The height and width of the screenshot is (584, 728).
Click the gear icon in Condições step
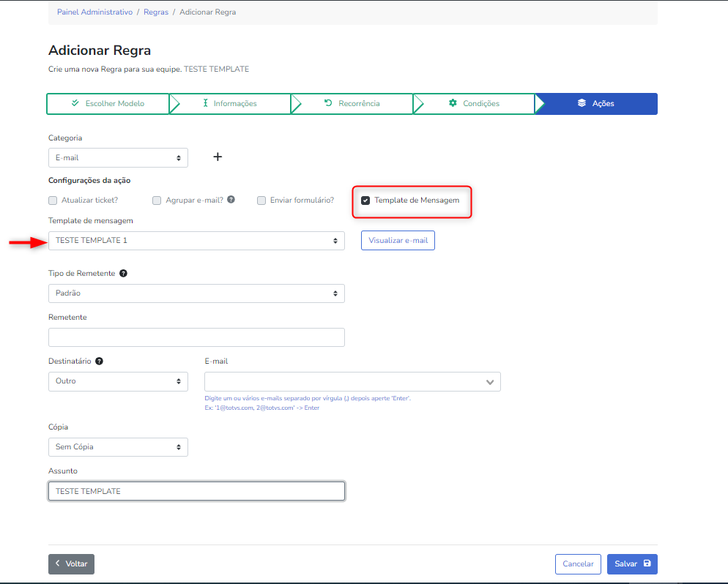coord(453,103)
